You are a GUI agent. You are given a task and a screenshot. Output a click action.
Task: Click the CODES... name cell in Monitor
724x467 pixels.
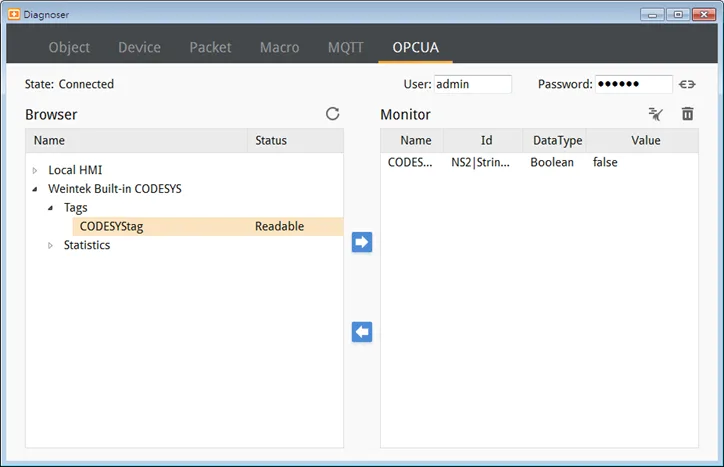click(x=410, y=162)
